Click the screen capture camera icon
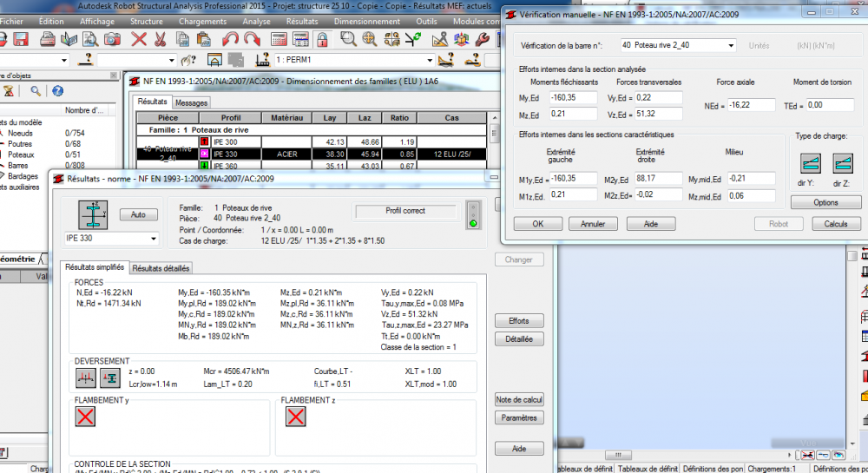 [112, 39]
